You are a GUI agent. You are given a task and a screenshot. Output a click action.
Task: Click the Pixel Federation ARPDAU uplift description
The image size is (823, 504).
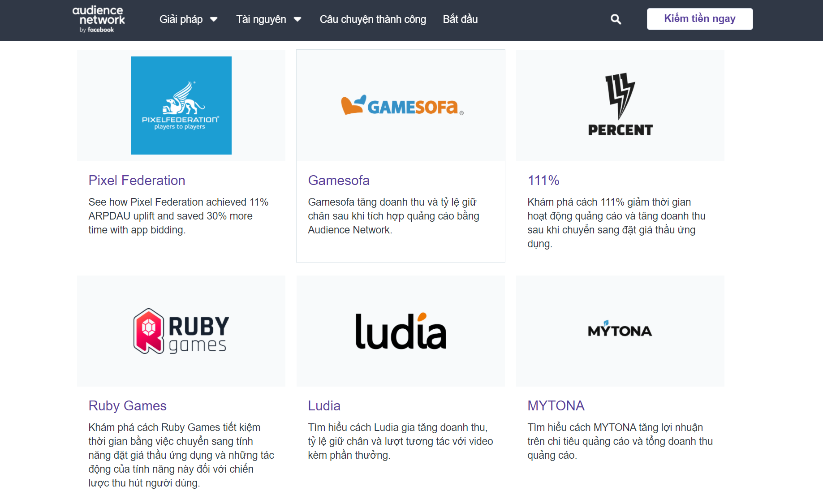pos(178,216)
